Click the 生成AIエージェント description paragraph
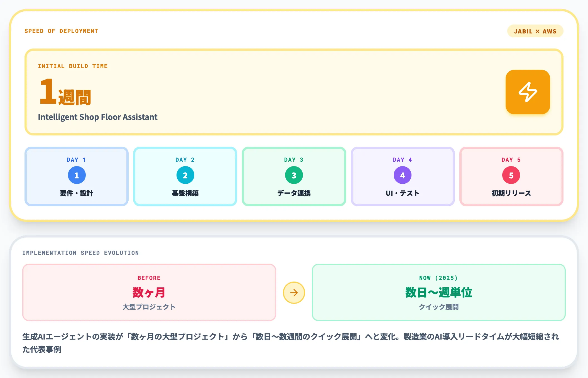 click(x=291, y=343)
